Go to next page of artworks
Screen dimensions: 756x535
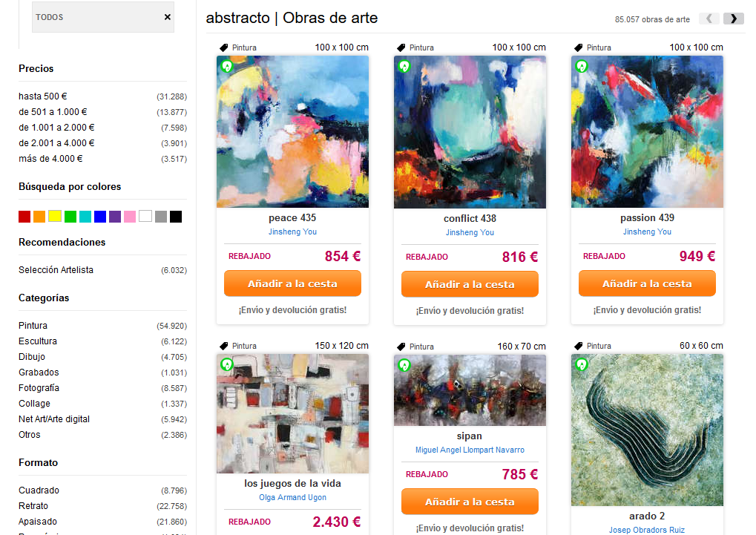click(x=733, y=19)
